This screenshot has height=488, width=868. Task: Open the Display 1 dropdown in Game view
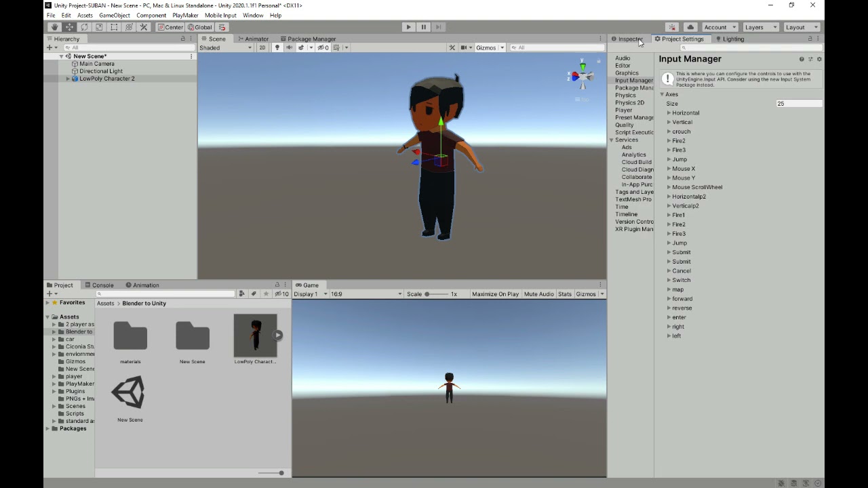coord(311,294)
